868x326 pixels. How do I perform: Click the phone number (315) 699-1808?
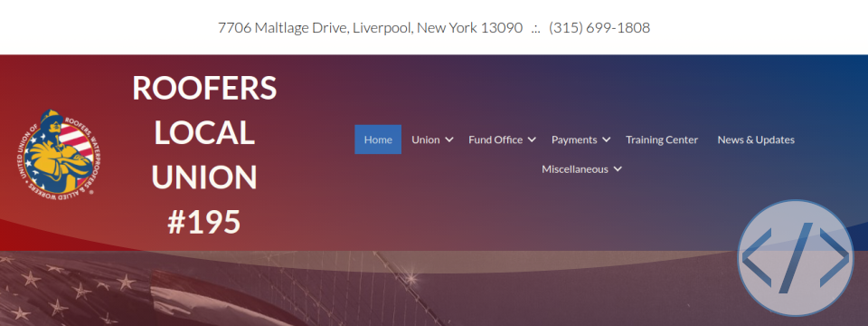599,28
